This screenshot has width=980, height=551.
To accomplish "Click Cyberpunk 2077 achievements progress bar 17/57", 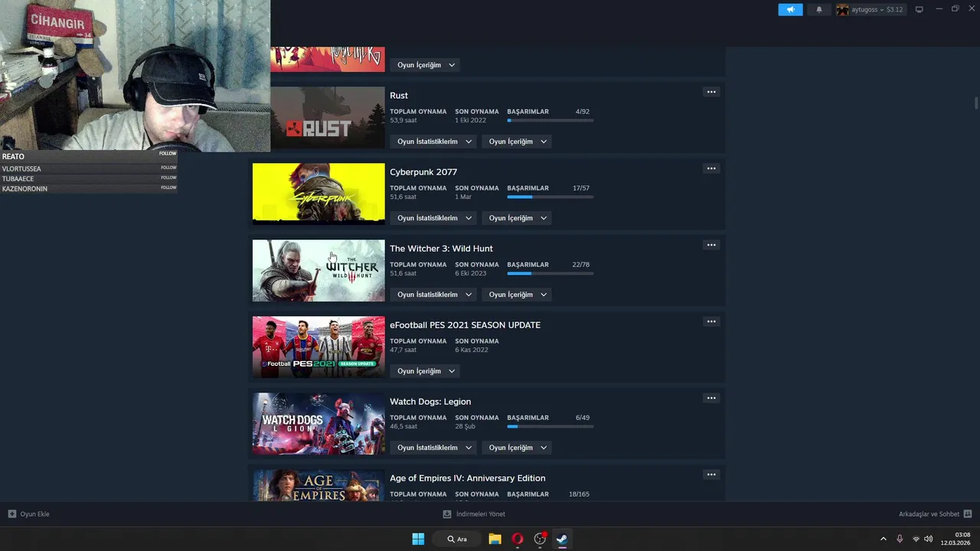I will (x=550, y=197).
